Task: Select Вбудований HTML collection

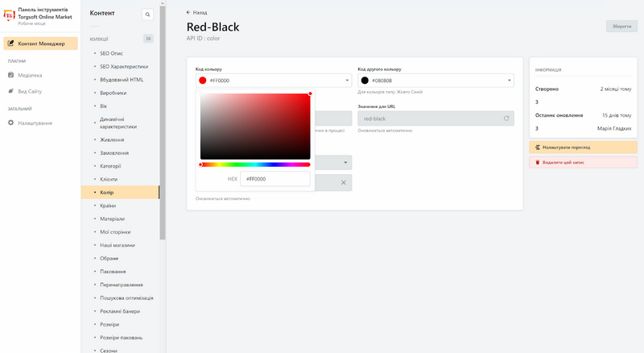Action: tap(120, 80)
